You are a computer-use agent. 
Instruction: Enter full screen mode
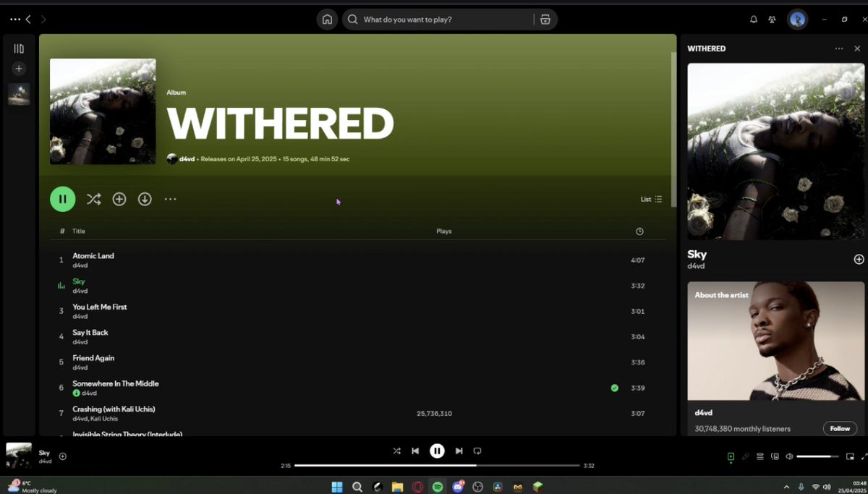pos(864,456)
